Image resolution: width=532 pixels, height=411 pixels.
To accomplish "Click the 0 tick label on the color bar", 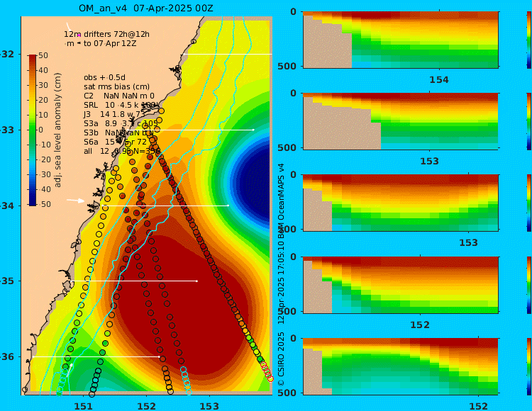I will pos(41,130).
